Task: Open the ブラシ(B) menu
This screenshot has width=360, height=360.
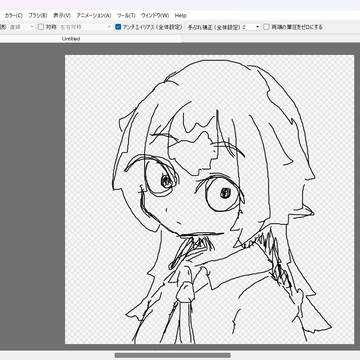Action: 38,16
